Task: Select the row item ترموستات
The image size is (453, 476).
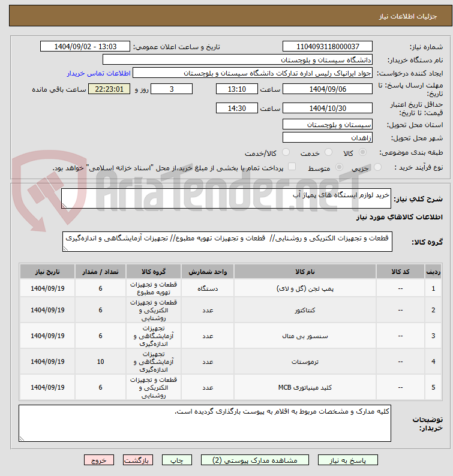Action: (305, 361)
